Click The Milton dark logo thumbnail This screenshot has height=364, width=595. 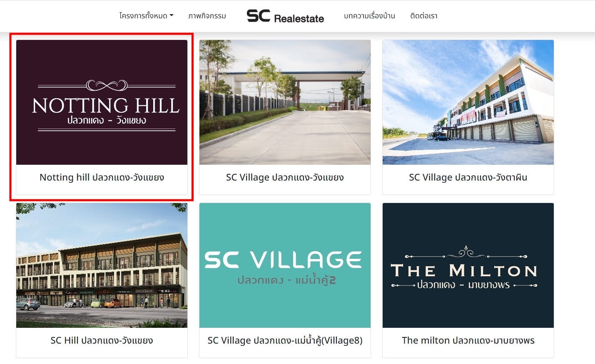point(468,265)
